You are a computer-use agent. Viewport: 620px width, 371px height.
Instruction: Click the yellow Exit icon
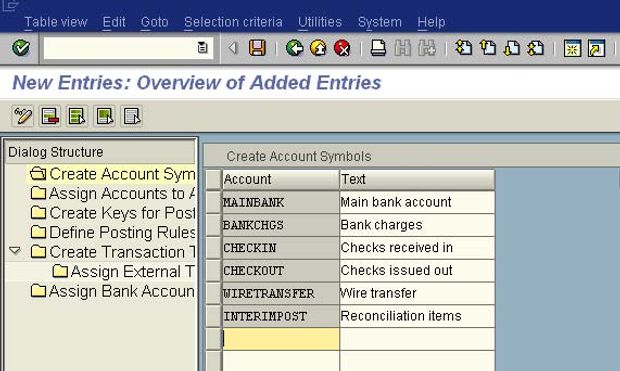318,48
